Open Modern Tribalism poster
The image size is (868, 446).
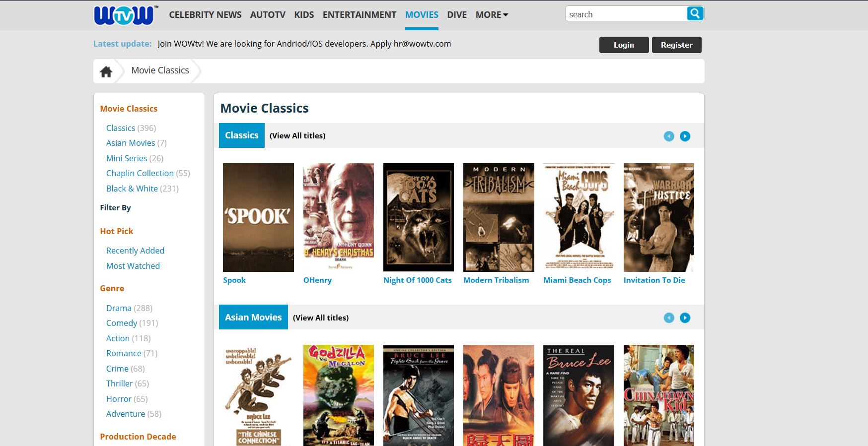[x=499, y=217]
